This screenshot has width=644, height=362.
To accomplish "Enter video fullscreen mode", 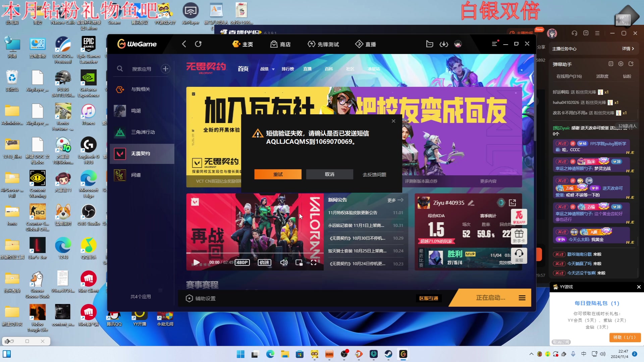I will [x=314, y=262].
